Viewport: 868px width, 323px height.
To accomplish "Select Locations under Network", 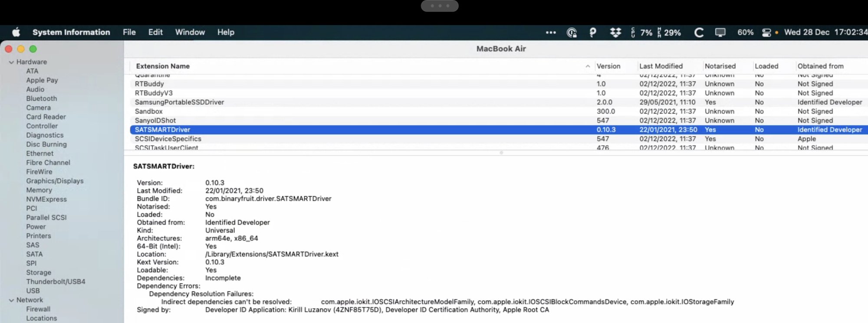I will (41, 318).
